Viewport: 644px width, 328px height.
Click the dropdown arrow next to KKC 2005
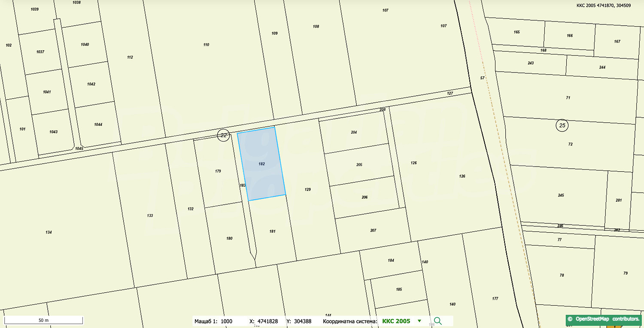pyautogui.click(x=419, y=321)
